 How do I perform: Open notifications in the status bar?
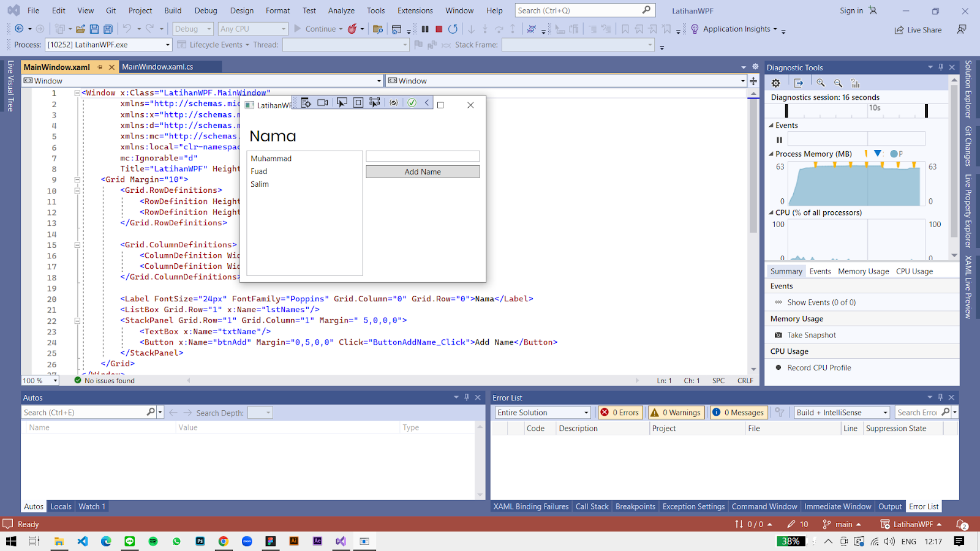(962, 525)
